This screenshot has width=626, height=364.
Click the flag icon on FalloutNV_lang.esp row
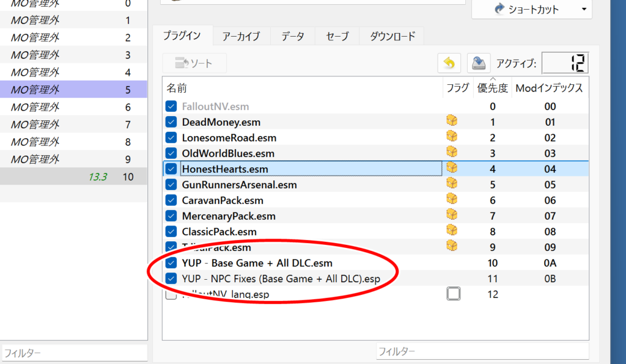453,294
